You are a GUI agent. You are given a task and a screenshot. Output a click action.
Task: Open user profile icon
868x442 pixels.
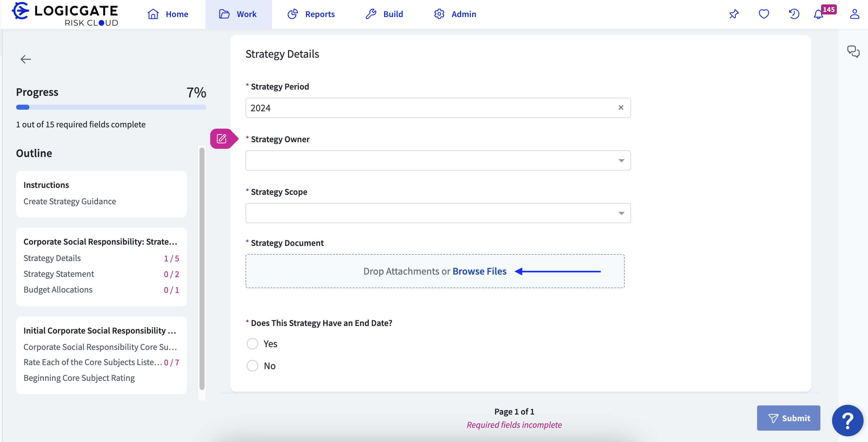click(854, 14)
